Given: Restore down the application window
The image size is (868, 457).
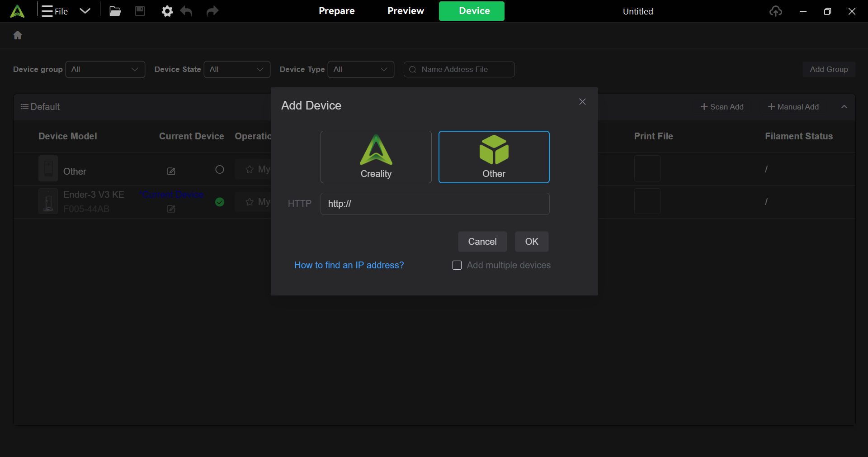Looking at the screenshot, I should pyautogui.click(x=827, y=11).
